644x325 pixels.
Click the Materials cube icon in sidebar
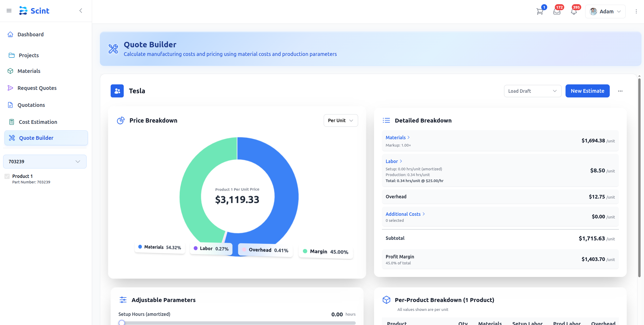[10, 71]
